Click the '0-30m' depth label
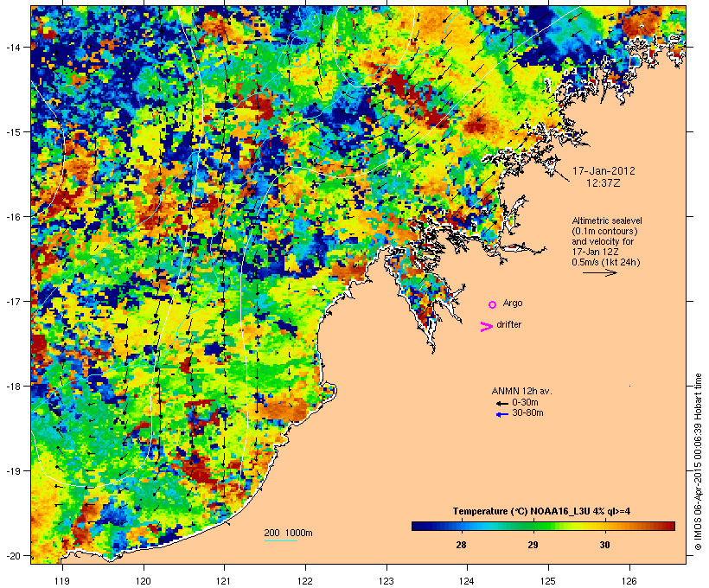 [x=525, y=403]
